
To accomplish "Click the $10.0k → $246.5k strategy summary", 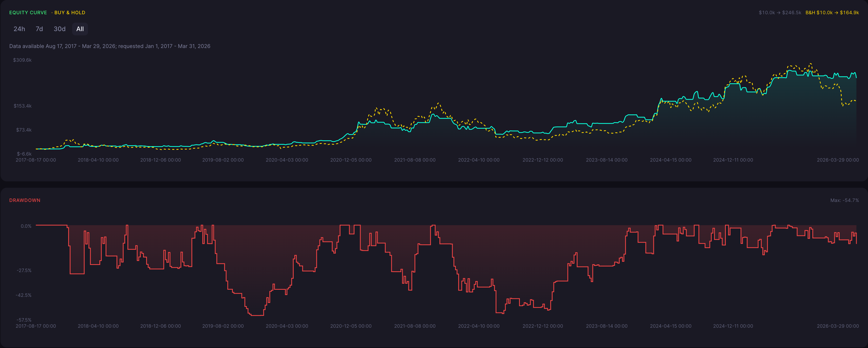I will (x=780, y=12).
